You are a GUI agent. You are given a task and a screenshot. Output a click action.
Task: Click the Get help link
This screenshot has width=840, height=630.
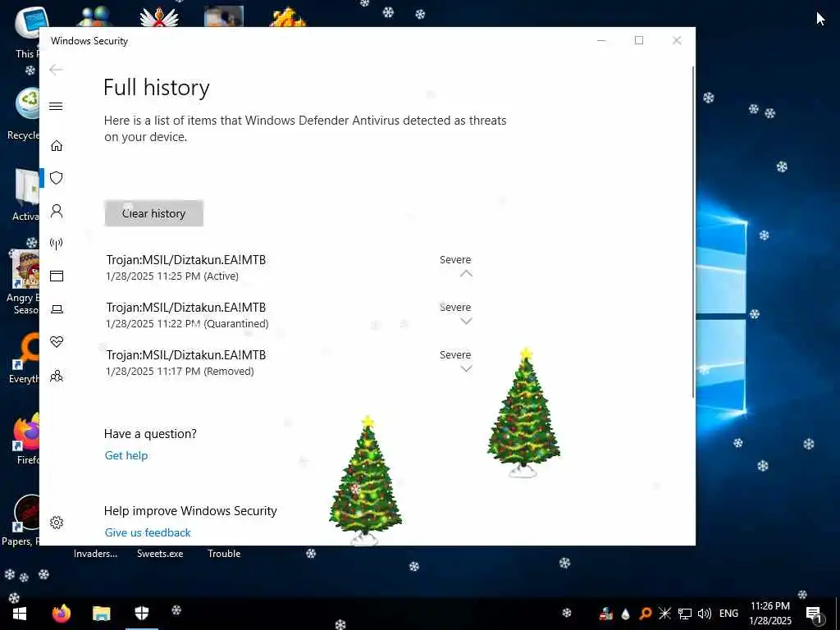tap(126, 455)
